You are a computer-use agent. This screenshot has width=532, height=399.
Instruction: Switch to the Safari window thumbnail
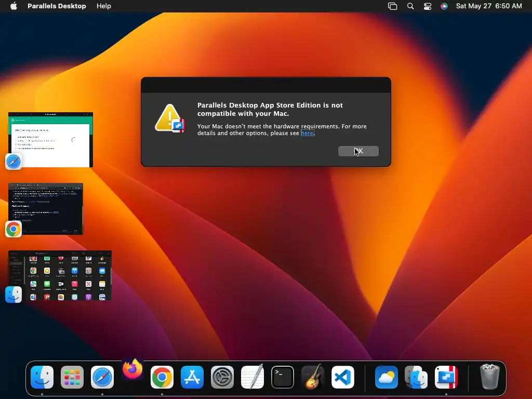coord(50,139)
